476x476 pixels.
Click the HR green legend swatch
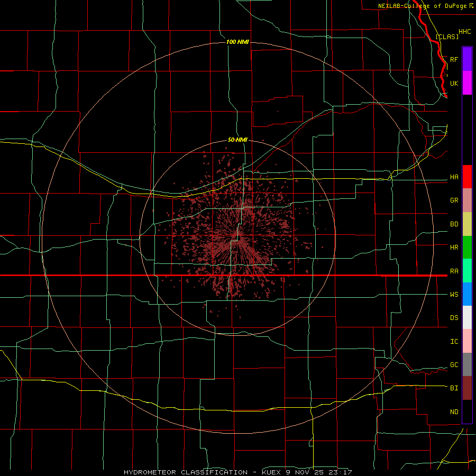(x=467, y=248)
